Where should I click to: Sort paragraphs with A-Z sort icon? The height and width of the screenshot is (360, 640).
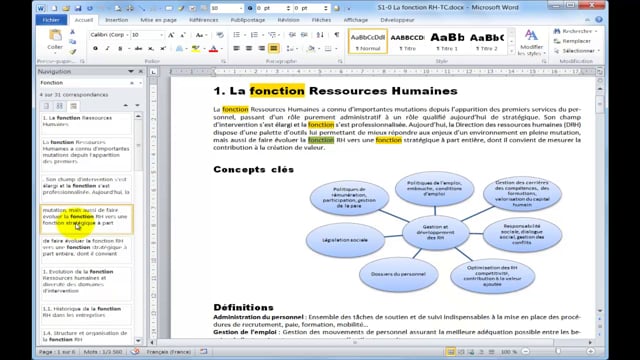point(320,35)
